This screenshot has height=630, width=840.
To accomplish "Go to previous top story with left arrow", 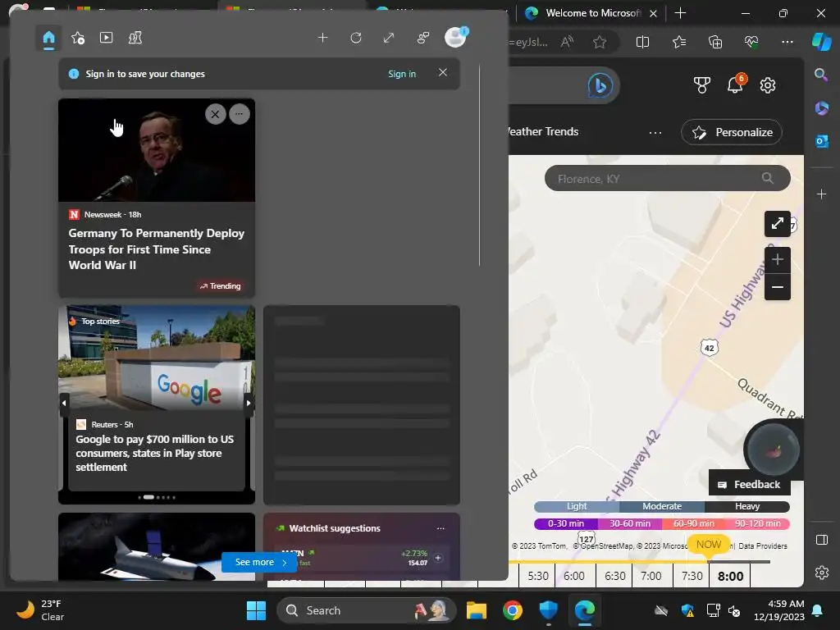I will click(x=64, y=402).
